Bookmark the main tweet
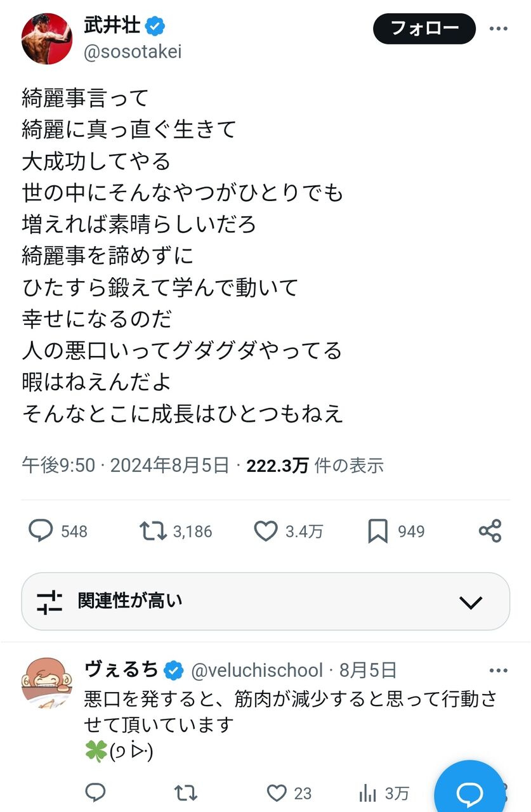The width and height of the screenshot is (531, 812). (x=377, y=531)
